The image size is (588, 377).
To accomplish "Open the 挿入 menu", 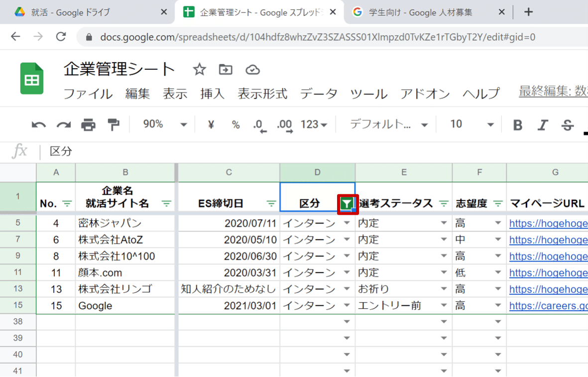I will tap(212, 94).
